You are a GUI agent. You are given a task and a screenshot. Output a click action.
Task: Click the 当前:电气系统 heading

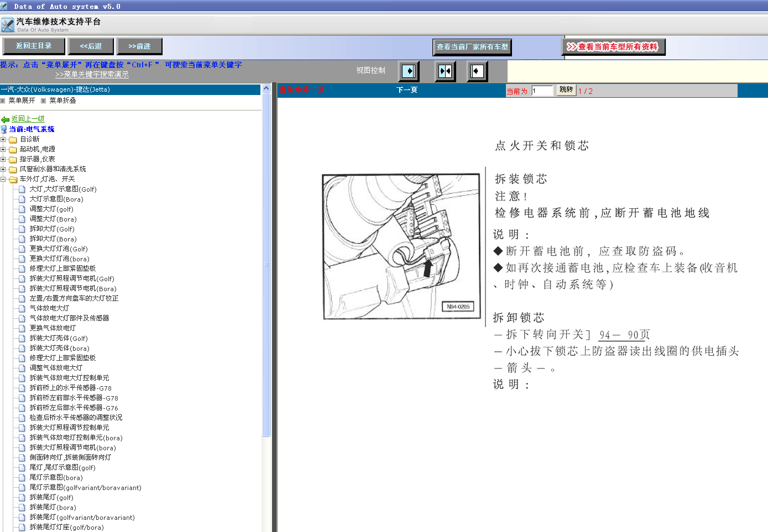(32, 129)
